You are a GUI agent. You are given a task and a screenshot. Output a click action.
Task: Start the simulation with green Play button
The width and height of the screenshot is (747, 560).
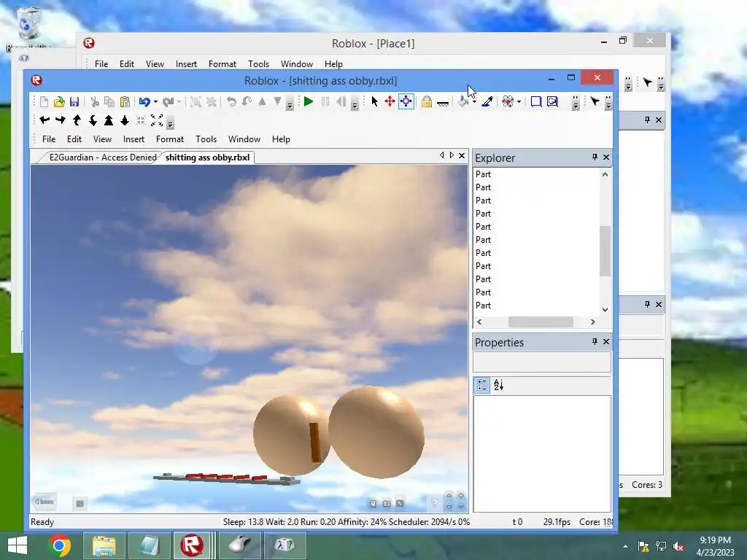tap(309, 101)
